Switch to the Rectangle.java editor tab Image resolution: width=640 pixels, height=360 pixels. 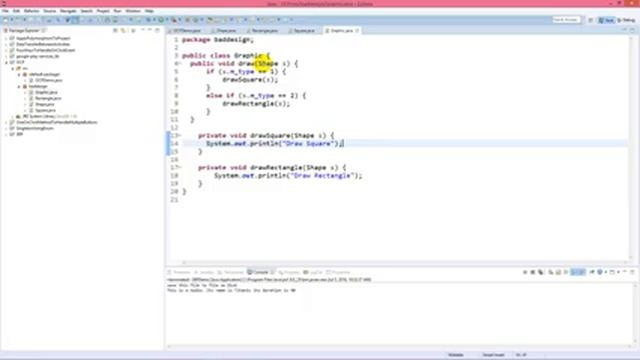point(262,31)
